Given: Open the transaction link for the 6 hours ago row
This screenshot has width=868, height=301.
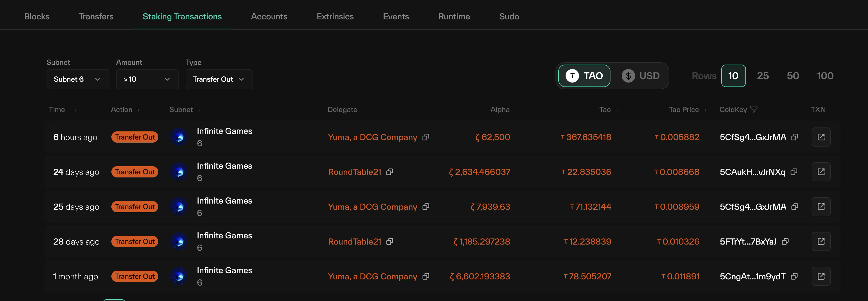Looking at the screenshot, I should click(821, 137).
